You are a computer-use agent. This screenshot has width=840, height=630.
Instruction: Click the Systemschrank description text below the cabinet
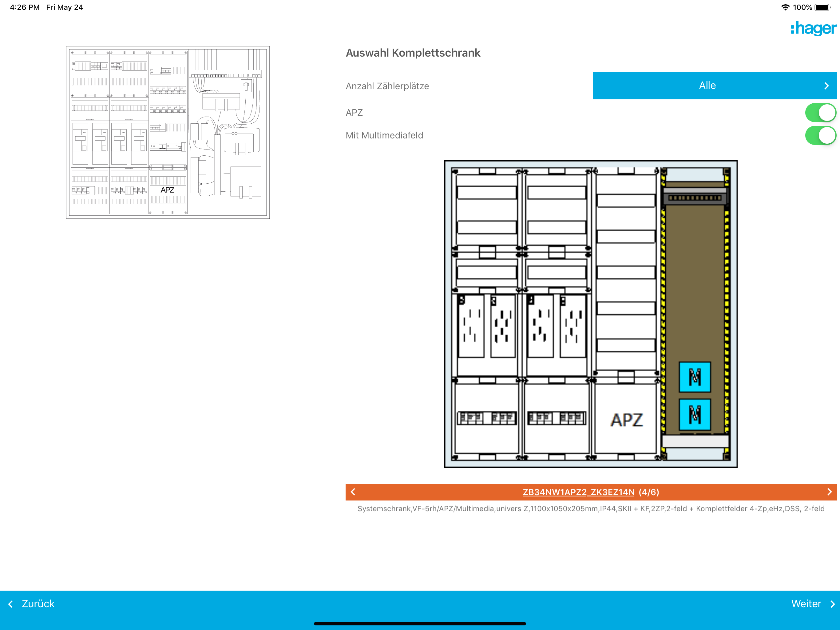[x=591, y=508]
